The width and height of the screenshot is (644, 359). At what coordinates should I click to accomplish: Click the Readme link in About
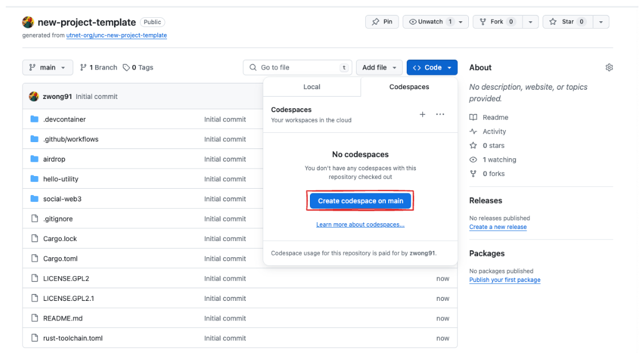click(x=495, y=117)
